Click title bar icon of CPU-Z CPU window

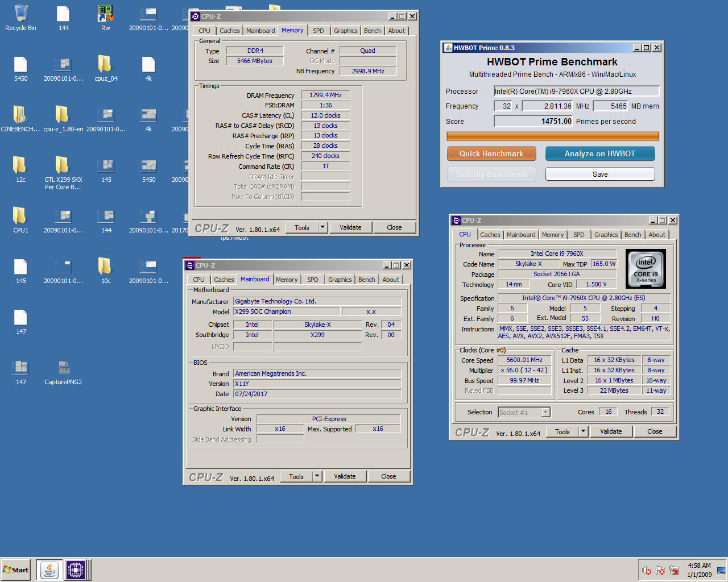[456, 221]
